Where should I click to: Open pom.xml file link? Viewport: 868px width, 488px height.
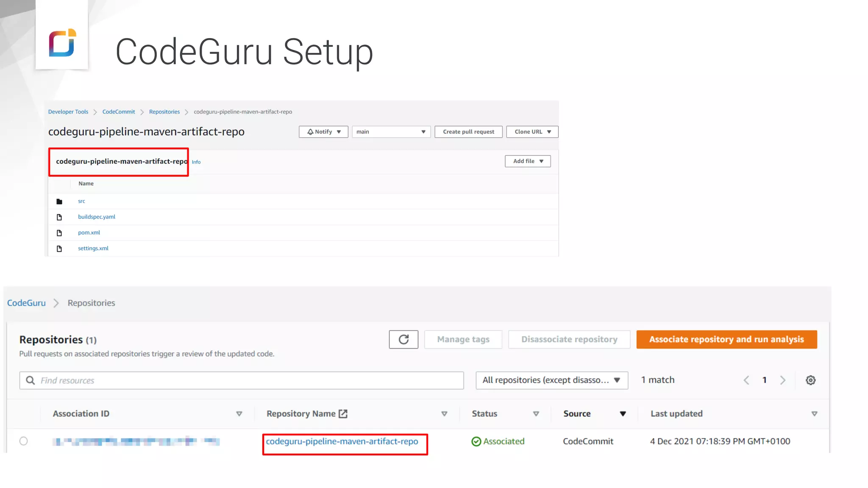click(89, 233)
